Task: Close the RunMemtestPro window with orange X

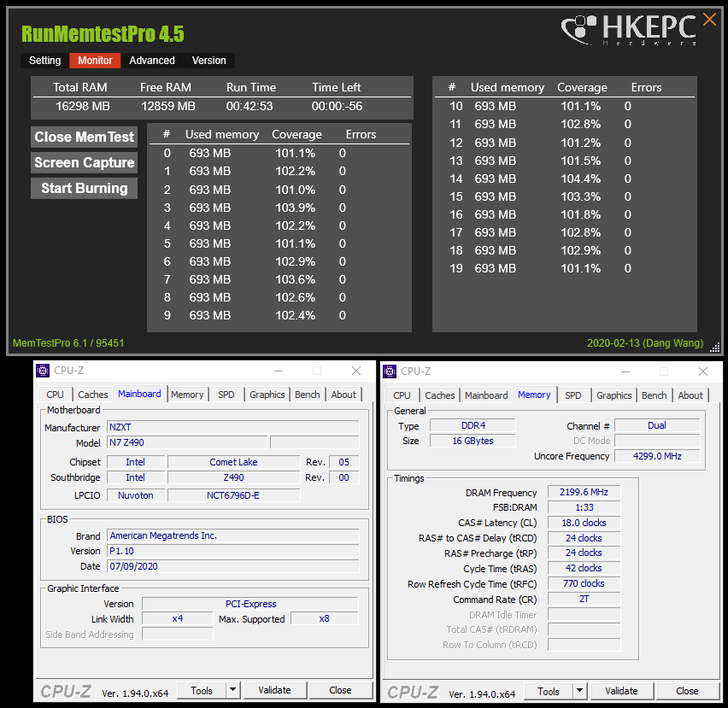Action: 709,20
